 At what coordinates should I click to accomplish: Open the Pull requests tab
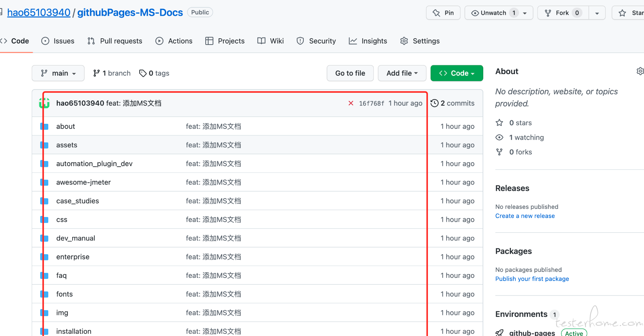point(115,41)
